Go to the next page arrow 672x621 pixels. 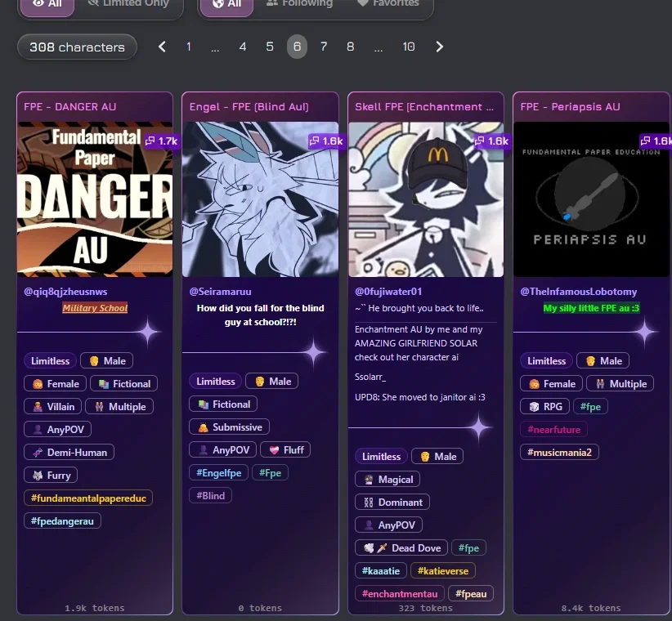point(439,47)
